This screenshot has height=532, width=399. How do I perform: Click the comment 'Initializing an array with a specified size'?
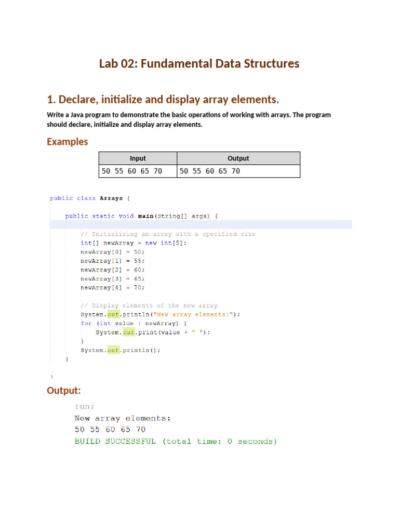click(x=168, y=234)
